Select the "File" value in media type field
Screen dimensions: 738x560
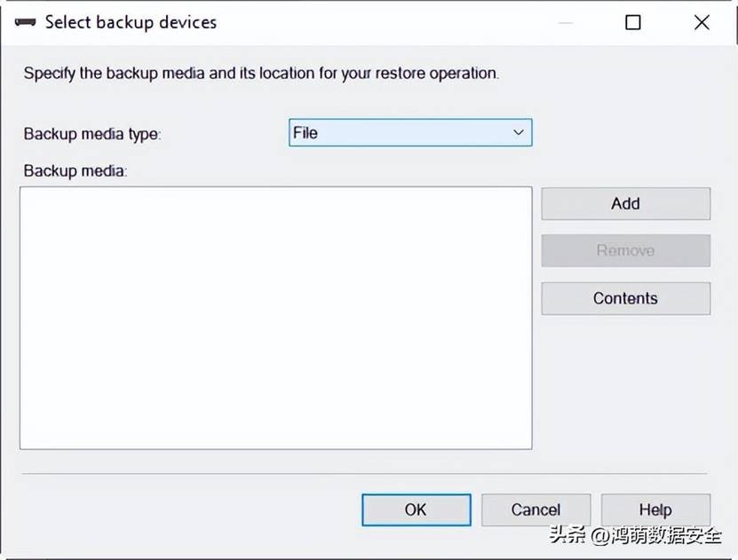tap(306, 133)
